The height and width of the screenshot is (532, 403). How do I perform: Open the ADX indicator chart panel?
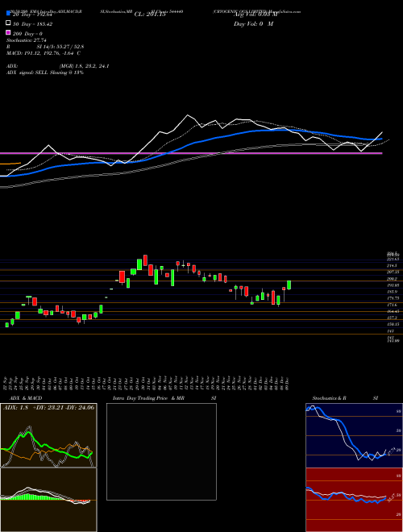(x=48, y=435)
